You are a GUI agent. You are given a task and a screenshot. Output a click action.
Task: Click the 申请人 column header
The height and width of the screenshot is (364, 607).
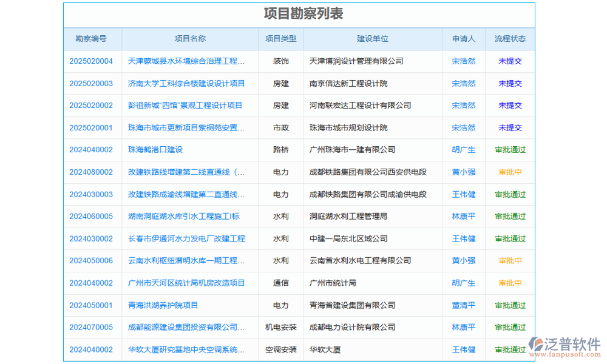click(x=464, y=39)
